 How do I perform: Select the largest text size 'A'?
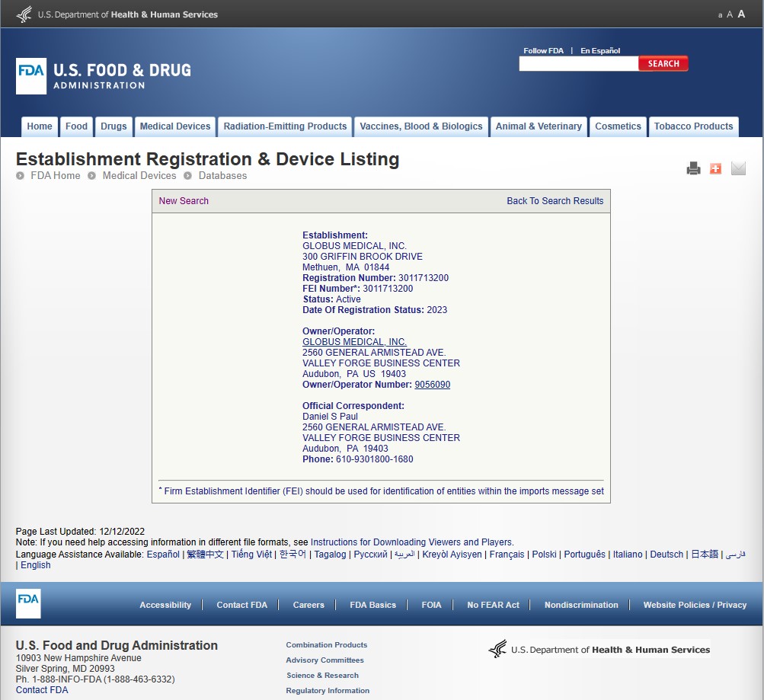[x=741, y=14]
